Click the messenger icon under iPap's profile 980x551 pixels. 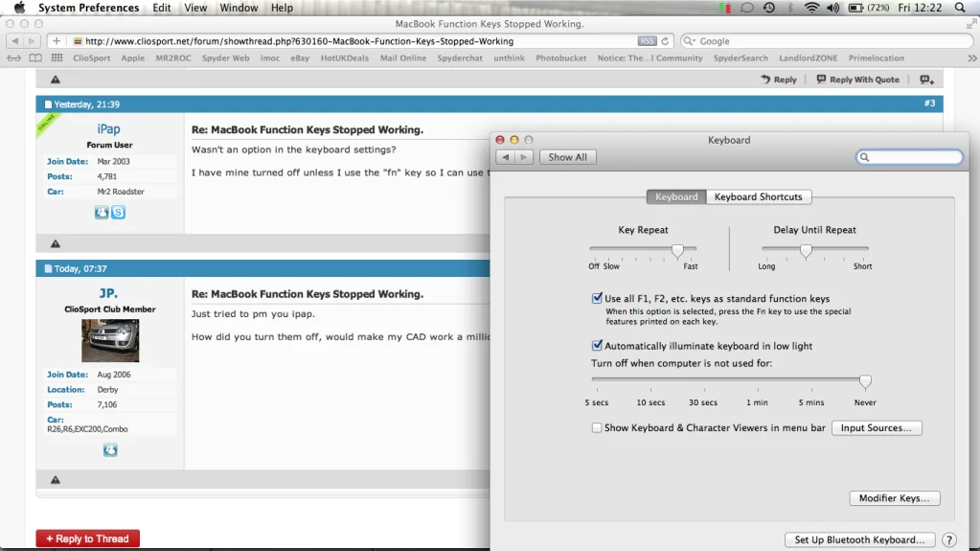(x=102, y=212)
